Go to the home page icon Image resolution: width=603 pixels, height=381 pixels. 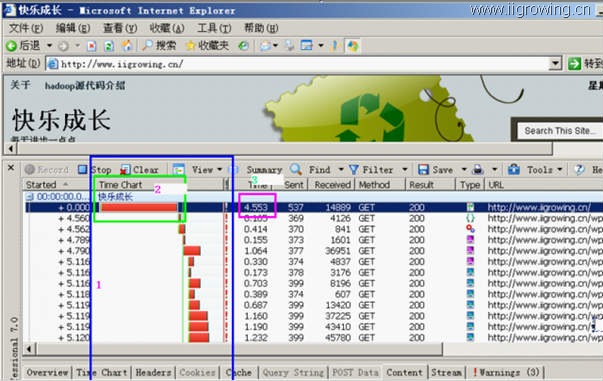click(127, 46)
